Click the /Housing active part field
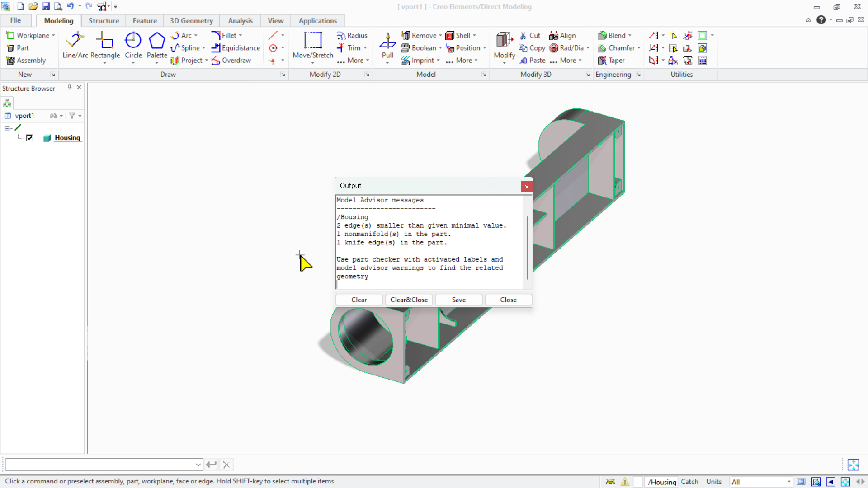Image resolution: width=868 pixels, height=488 pixels. click(x=661, y=482)
